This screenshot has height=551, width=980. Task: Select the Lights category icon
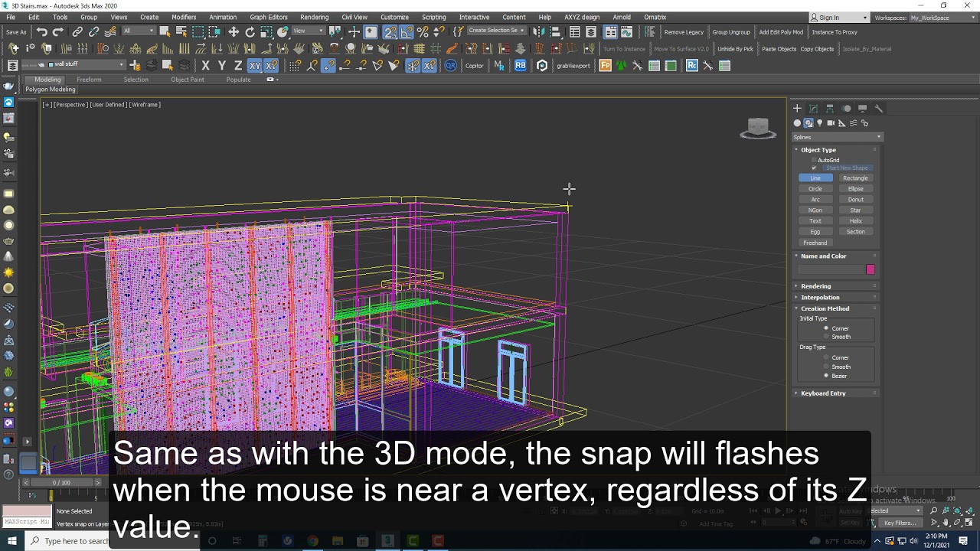tap(819, 123)
